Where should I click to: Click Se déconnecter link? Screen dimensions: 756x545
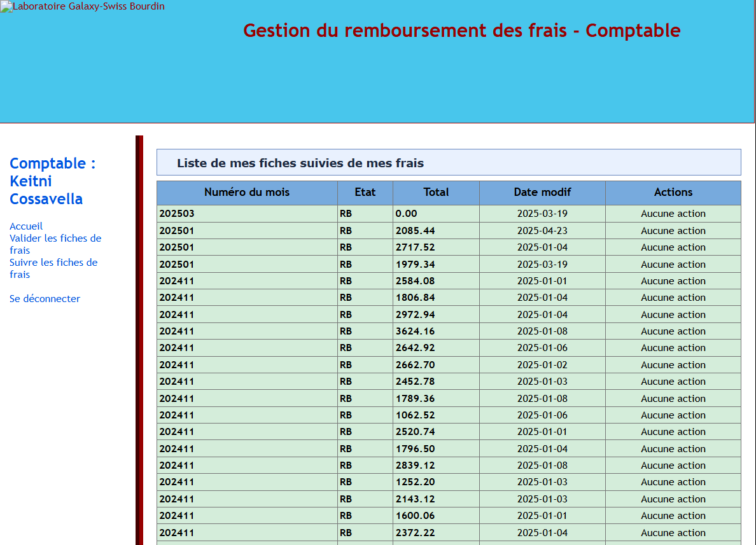pyautogui.click(x=45, y=298)
